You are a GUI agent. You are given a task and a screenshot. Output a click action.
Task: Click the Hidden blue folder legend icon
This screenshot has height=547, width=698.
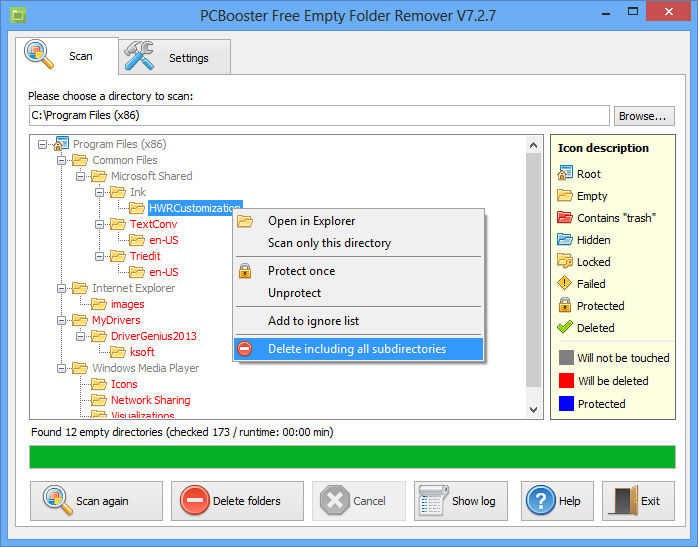coord(565,239)
